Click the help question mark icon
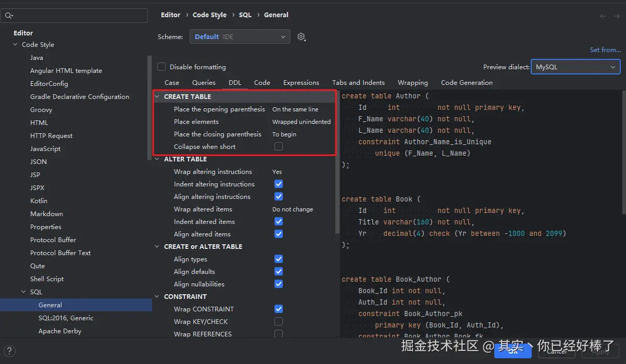Viewport: 626px width, 364px height. point(9,351)
